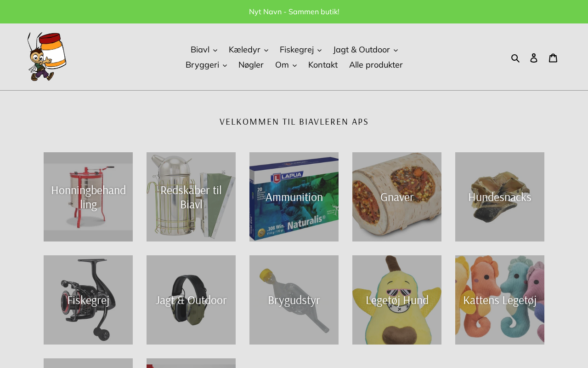Open the Gnaver collection tile
This screenshot has width=588, height=368.
pyautogui.click(x=397, y=197)
